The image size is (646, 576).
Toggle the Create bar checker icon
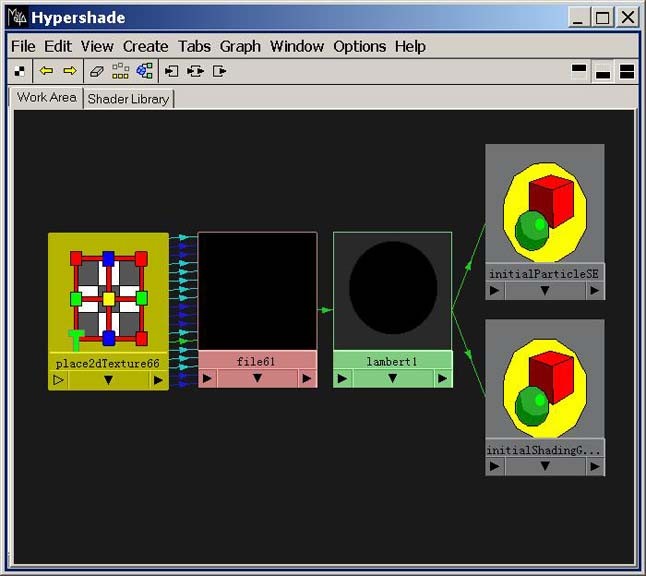pyautogui.click(x=19, y=71)
